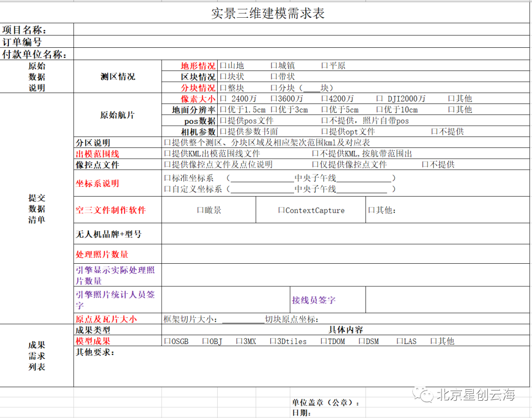Tick the TDOM checkbox
Viewport: 532px width, 418px height.
tap(324, 341)
